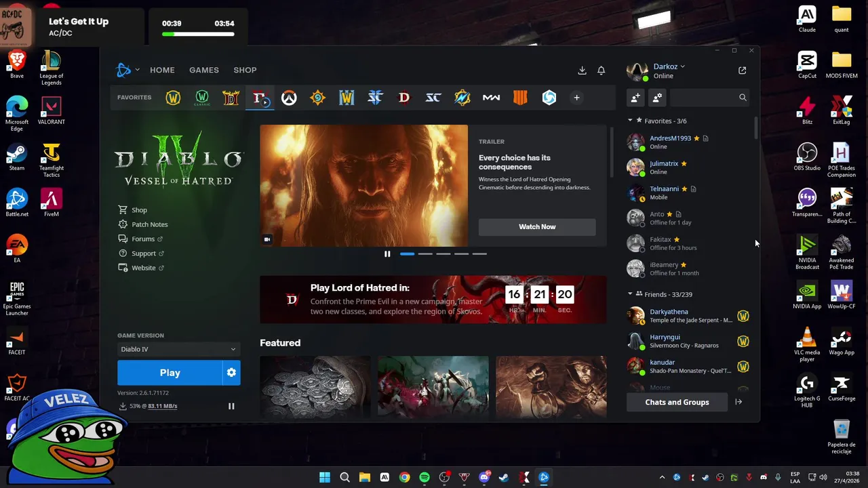Open the SHOP tab
The image size is (868, 488).
(x=245, y=70)
